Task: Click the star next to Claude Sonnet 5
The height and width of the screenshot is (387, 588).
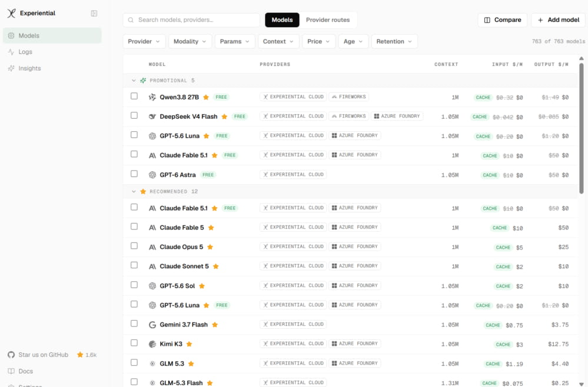Action: tap(216, 266)
